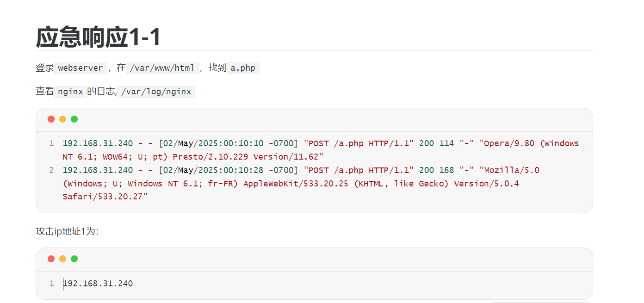Click line number 2 in the log block
The height and width of the screenshot is (303, 644).
coord(51,170)
